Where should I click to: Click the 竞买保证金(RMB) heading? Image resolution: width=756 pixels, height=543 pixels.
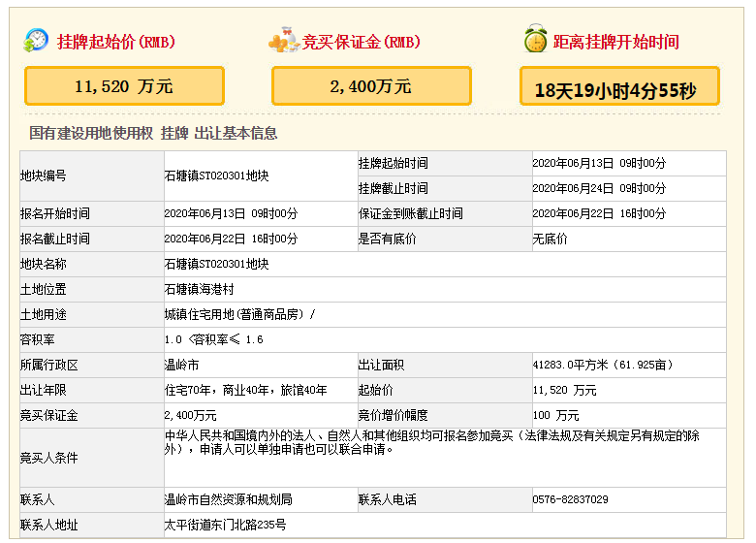click(x=362, y=42)
